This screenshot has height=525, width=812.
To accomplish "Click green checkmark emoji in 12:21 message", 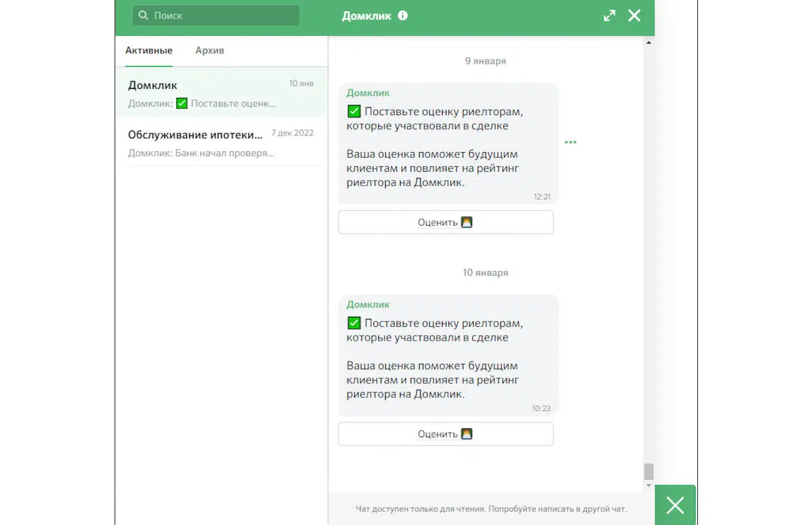I will 354,112.
